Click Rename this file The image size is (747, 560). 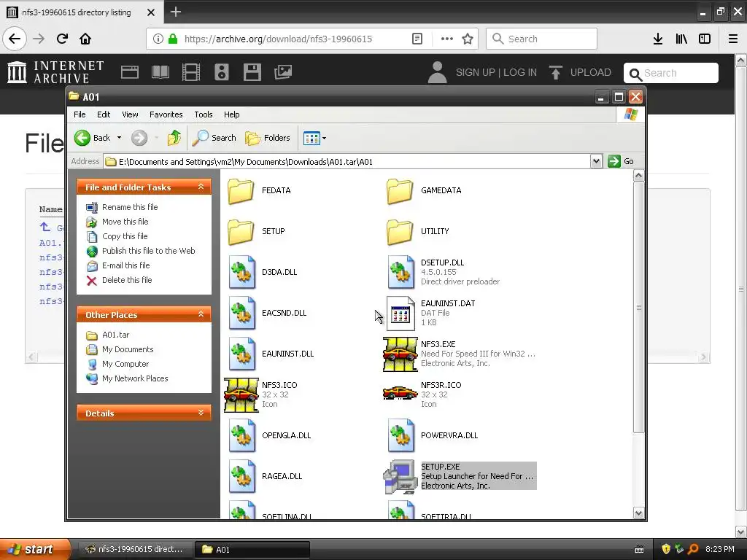coord(130,207)
